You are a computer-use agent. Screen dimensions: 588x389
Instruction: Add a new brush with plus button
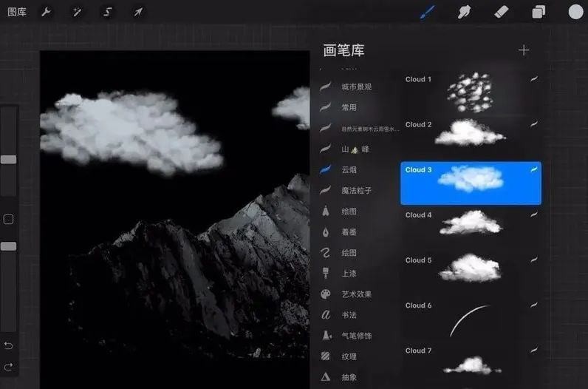point(524,50)
